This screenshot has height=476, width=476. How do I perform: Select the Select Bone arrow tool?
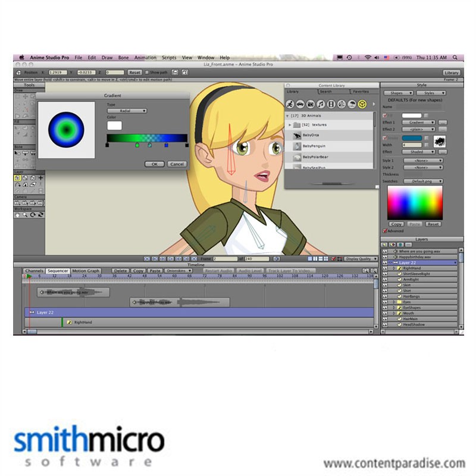[18, 153]
